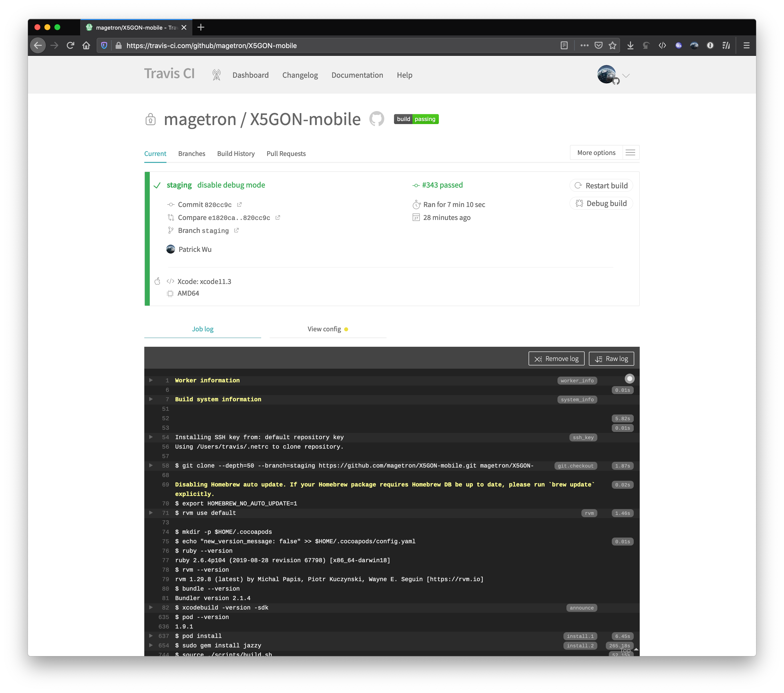Viewport: 784px width, 693px height.
Task: Open the More options menu
Action: click(604, 152)
